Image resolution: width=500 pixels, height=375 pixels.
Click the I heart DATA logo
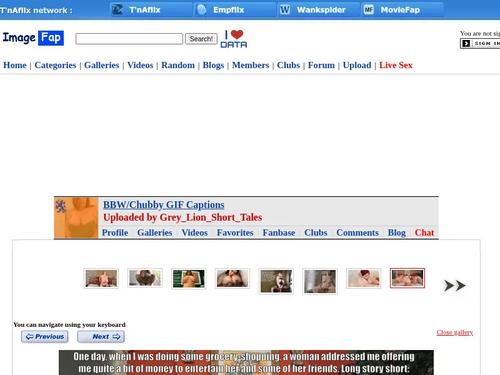point(234,39)
